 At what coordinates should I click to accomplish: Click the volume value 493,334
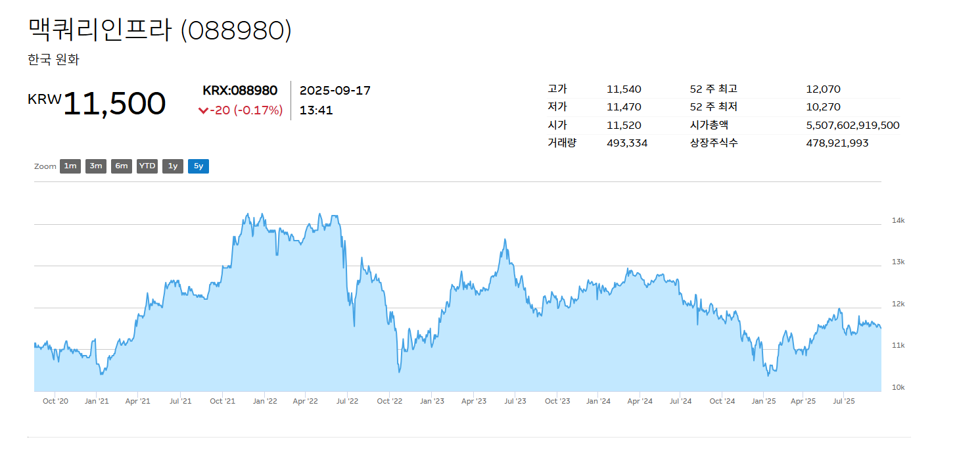coord(627,143)
